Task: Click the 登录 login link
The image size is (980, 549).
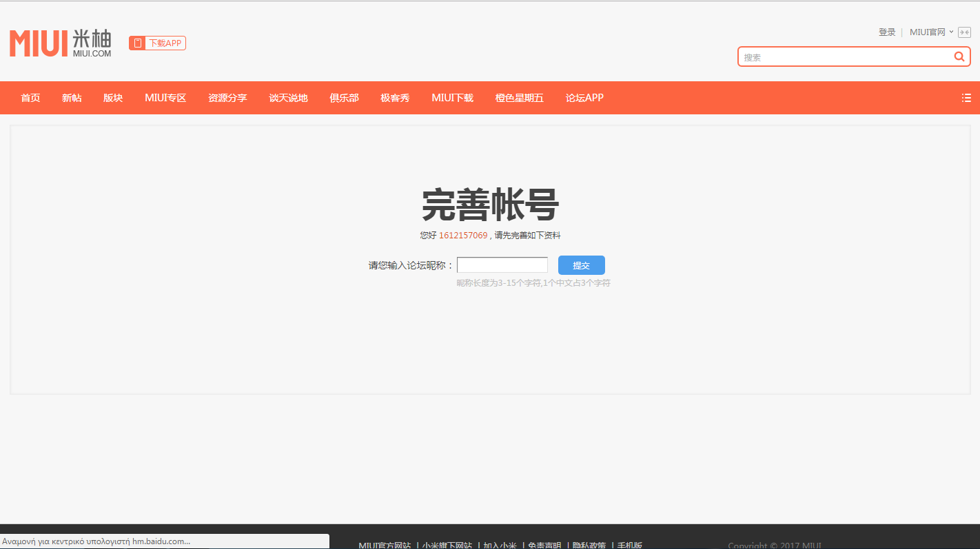Action: tap(886, 32)
